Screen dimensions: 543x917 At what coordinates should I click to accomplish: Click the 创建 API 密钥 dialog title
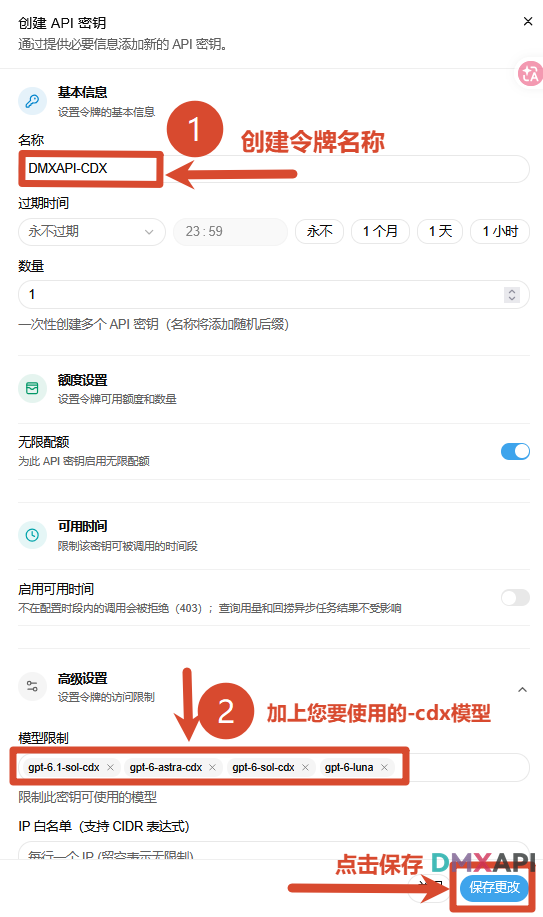point(62,23)
